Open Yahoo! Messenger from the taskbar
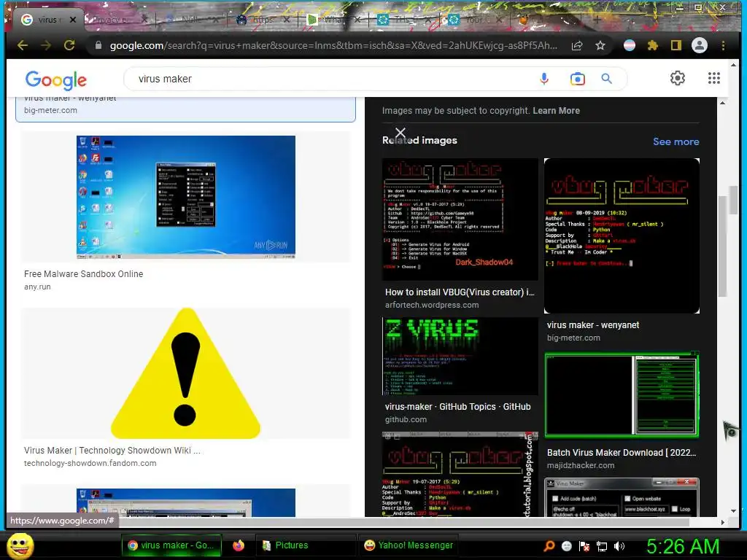Screen dimensions: 747x560 pyautogui.click(x=408, y=545)
